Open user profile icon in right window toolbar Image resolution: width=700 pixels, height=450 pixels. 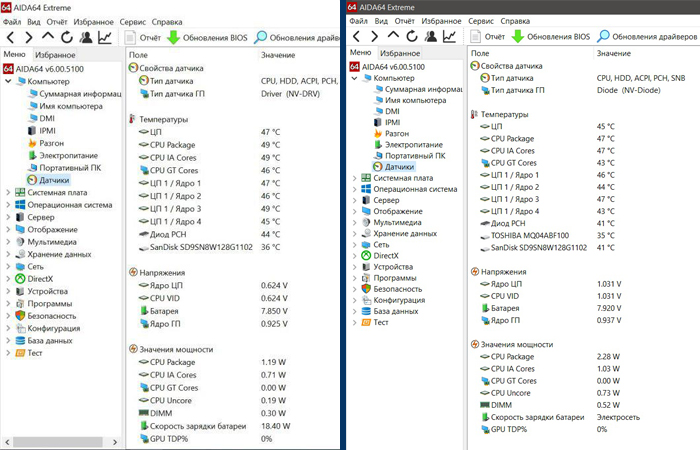[x=431, y=36]
